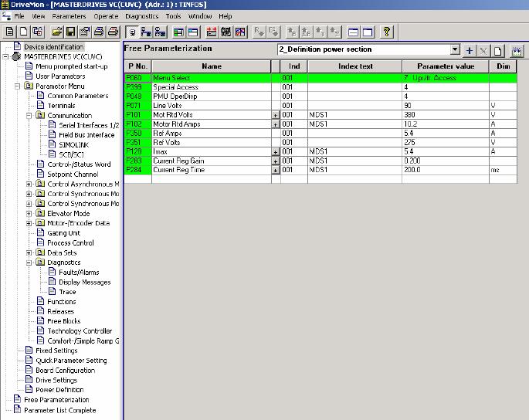Click the yellow question mark help icon
529x420 pixels.
[386, 32]
